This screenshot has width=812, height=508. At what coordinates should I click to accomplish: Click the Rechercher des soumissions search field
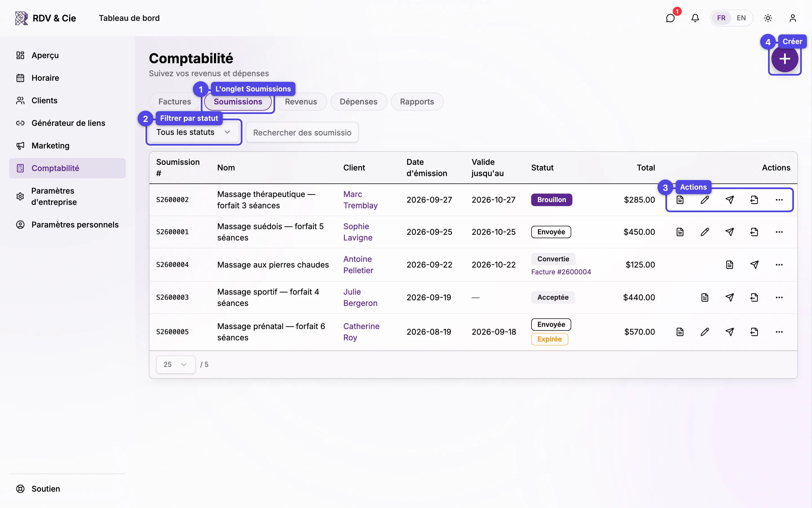pos(302,132)
